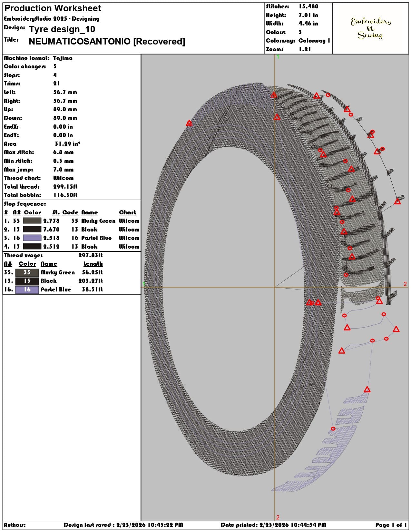Click the zoom value '1.21'
This screenshot has height=532, width=411.
(x=305, y=49)
